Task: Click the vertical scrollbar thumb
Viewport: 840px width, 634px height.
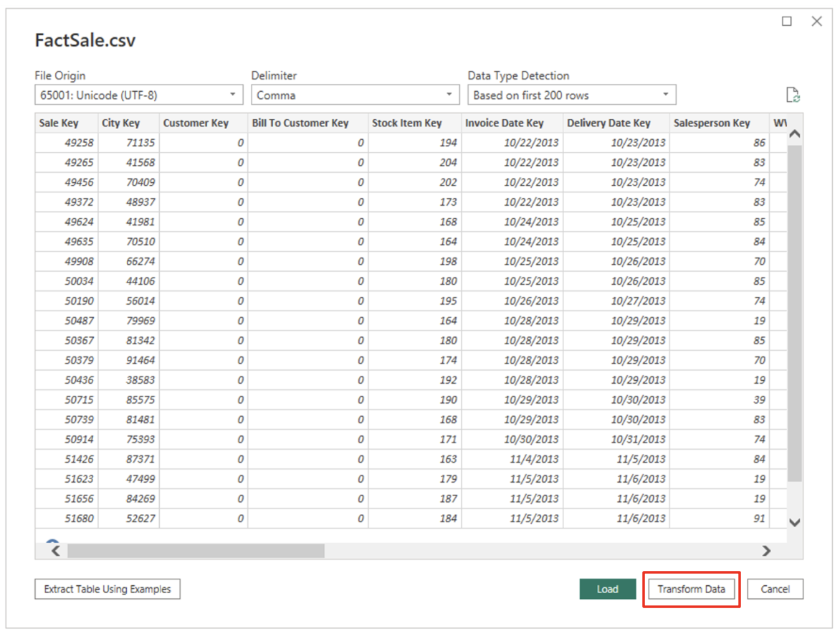Action: tap(795, 313)
